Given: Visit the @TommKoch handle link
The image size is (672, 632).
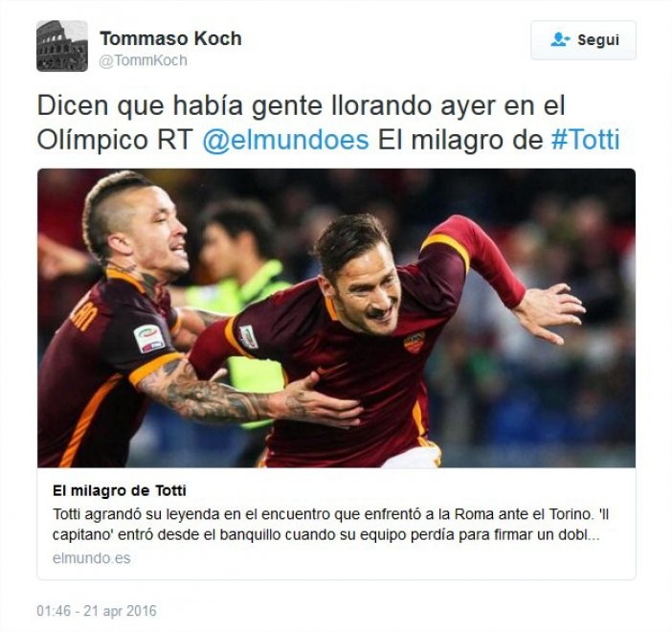Looking at the screenshot, I should 143,60.
